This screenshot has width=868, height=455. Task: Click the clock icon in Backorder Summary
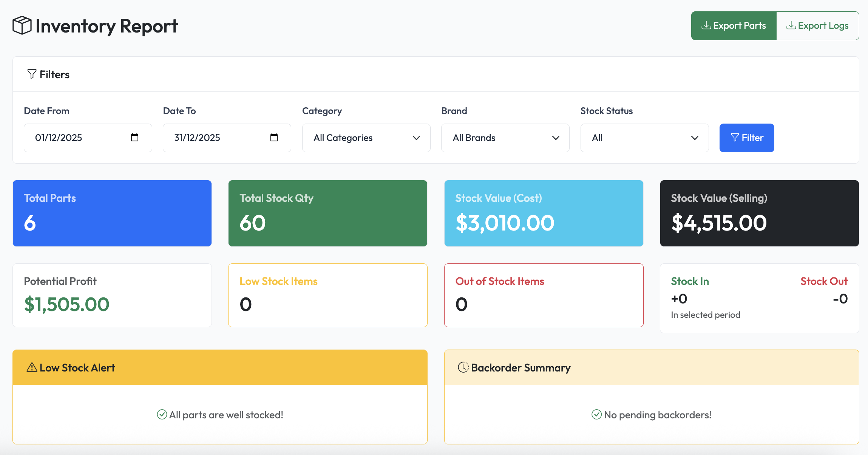point(463,367)
